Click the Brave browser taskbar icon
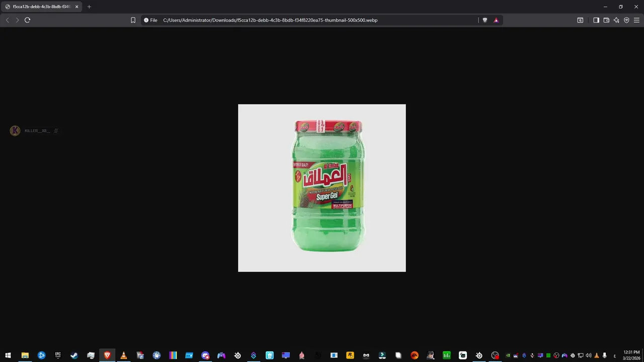 tap(107, 355)
